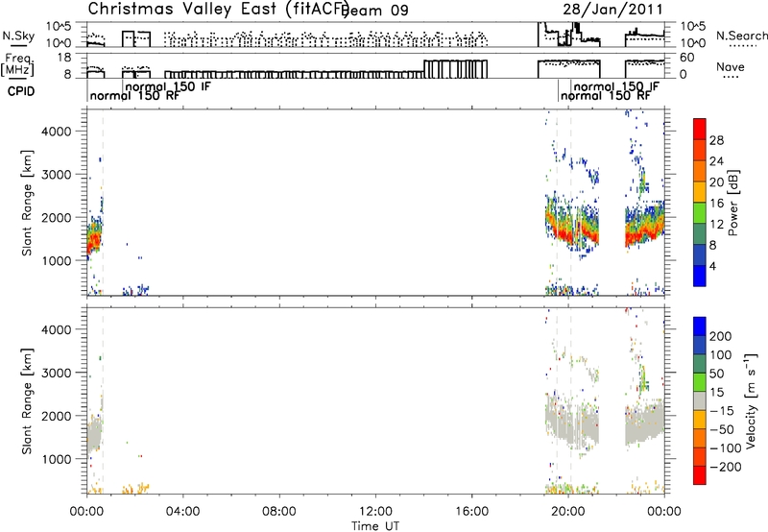Screen dimensions: 768x532
Task: Click the power scatter band near 20:00
Action: [x=572, y=226]
